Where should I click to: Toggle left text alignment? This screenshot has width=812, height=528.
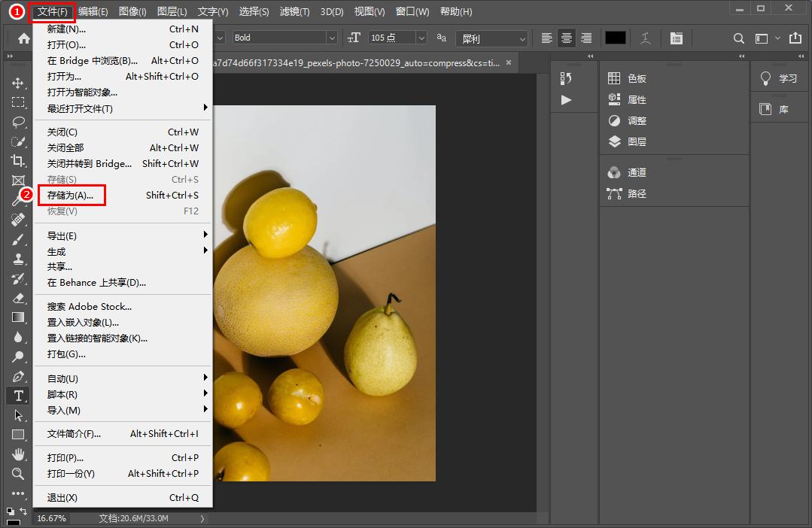(547, 38)
